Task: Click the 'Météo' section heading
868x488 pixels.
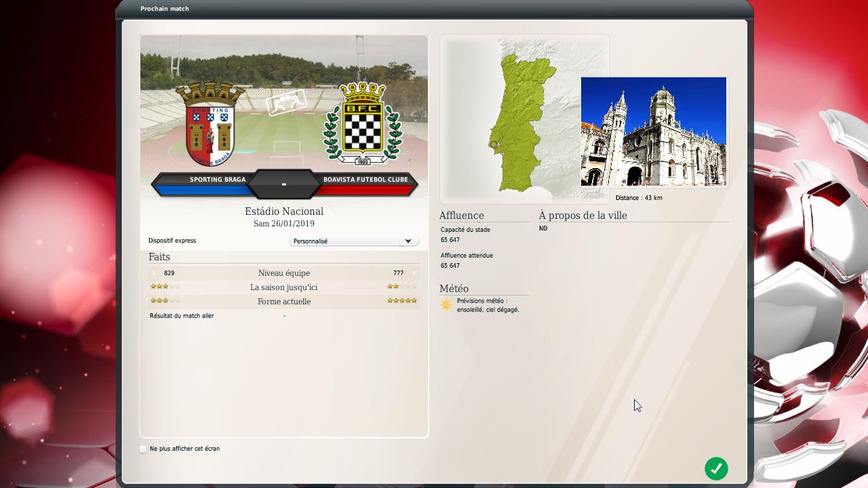Action: (x=454, y=289)
